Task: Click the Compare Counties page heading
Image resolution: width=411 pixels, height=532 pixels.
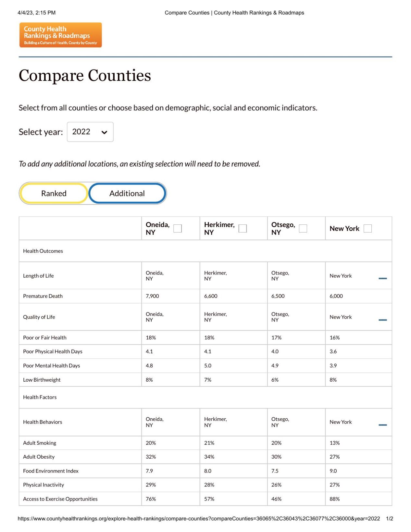Action: coord(85,76)
